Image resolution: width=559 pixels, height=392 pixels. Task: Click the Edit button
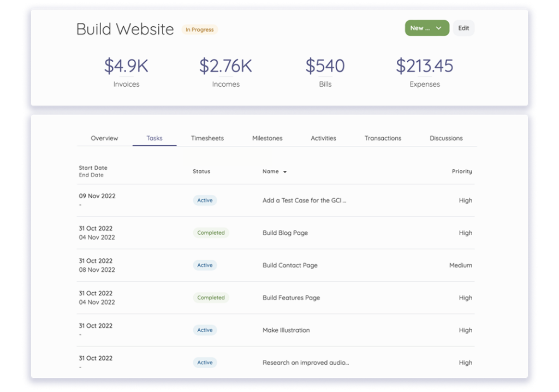463,28
